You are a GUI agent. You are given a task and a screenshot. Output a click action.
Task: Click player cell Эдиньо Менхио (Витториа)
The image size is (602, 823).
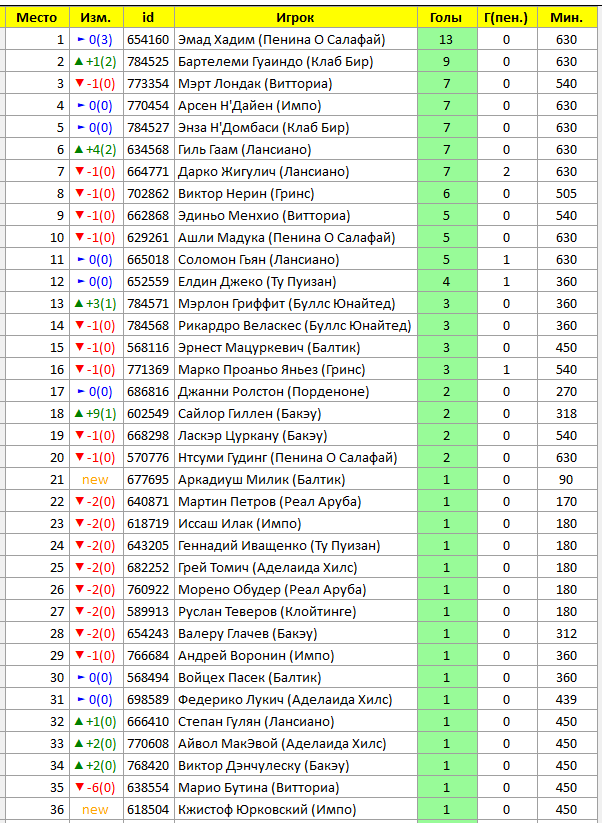pyautogui.click(x=295, y=216)
